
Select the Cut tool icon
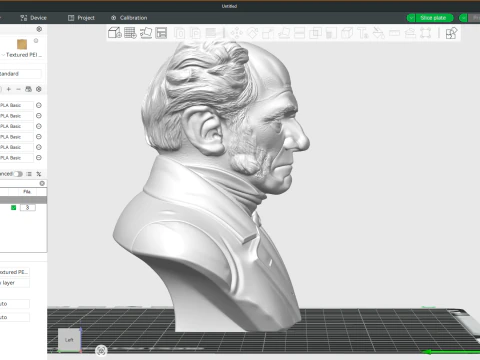point(299,33)
